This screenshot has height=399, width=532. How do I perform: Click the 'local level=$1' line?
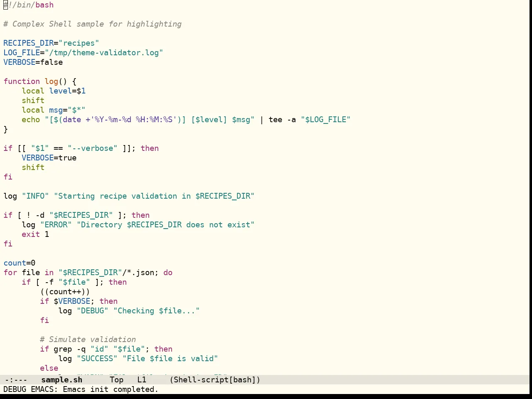54,91
